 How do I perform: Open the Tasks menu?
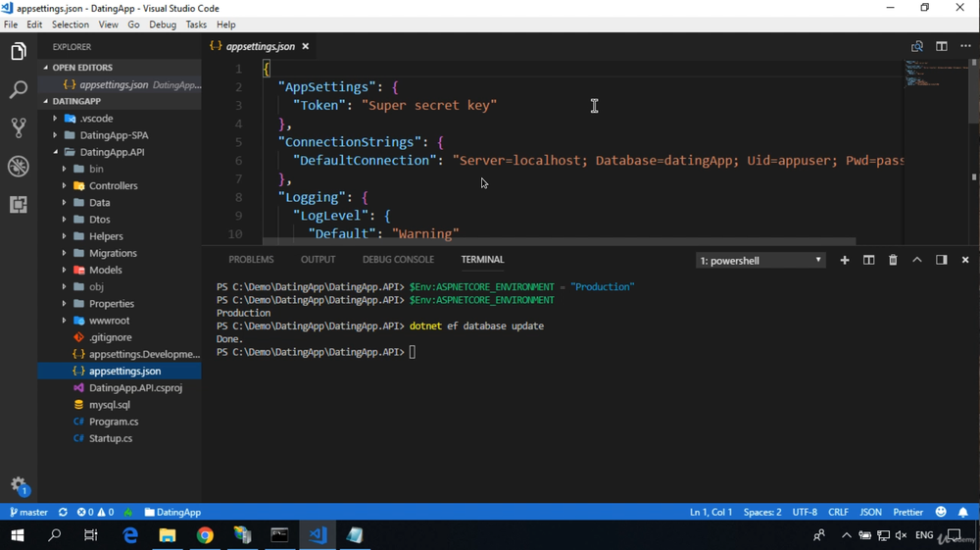click(x=196, y=25)
